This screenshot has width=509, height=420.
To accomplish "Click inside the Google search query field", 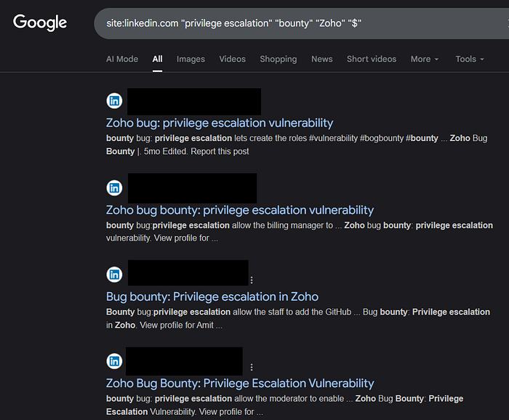I will click(x=291, y=24).
